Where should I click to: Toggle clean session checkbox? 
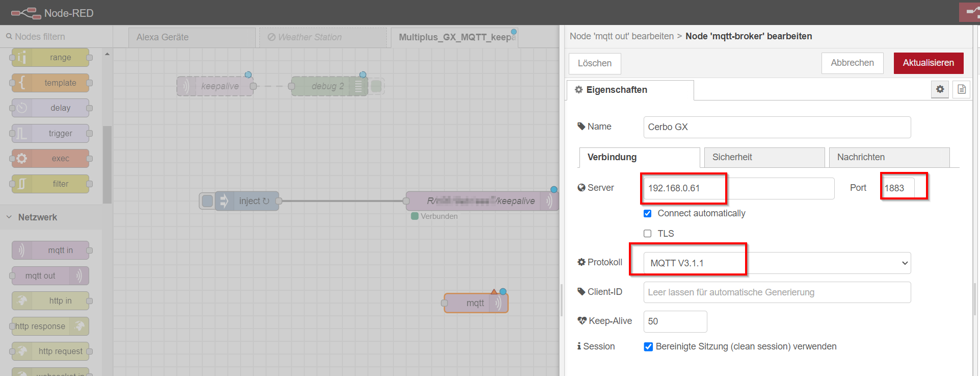(648, 347)
